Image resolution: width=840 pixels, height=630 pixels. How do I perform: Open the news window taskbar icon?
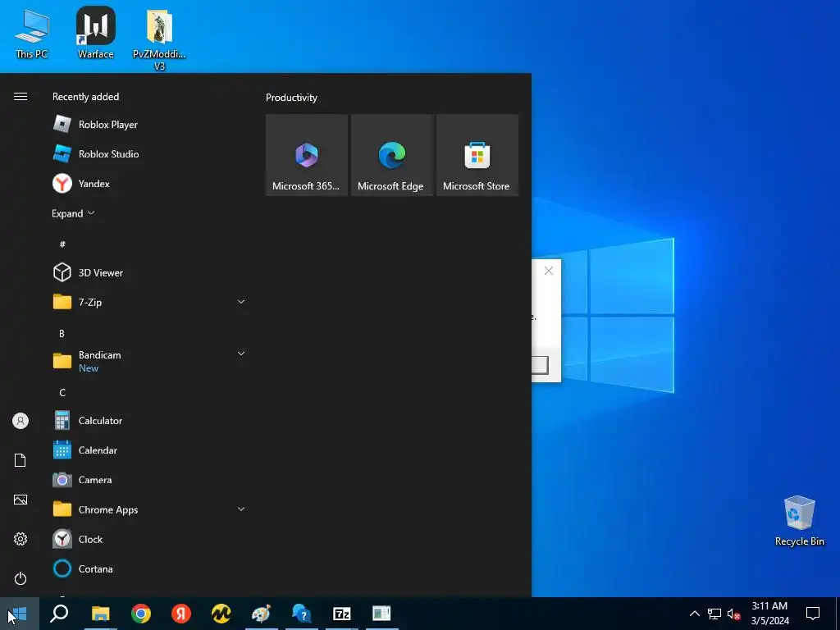pyautogui.click(x=382, y=614)
